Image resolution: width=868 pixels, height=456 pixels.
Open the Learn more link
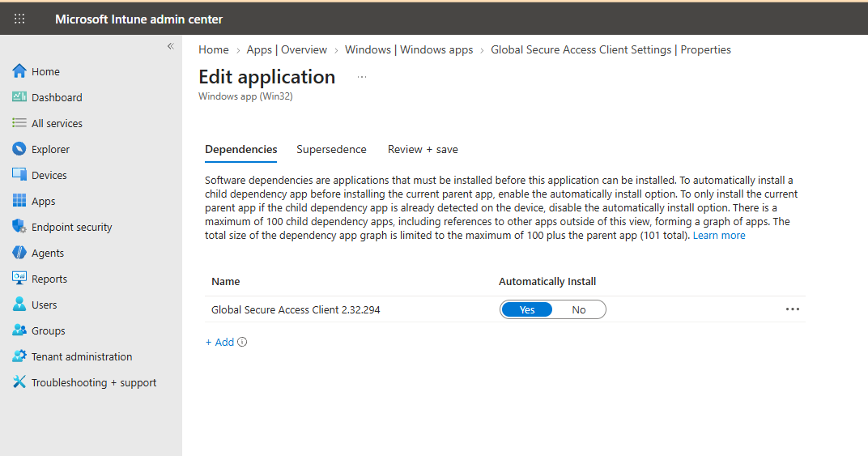click(x=719, y=236)
